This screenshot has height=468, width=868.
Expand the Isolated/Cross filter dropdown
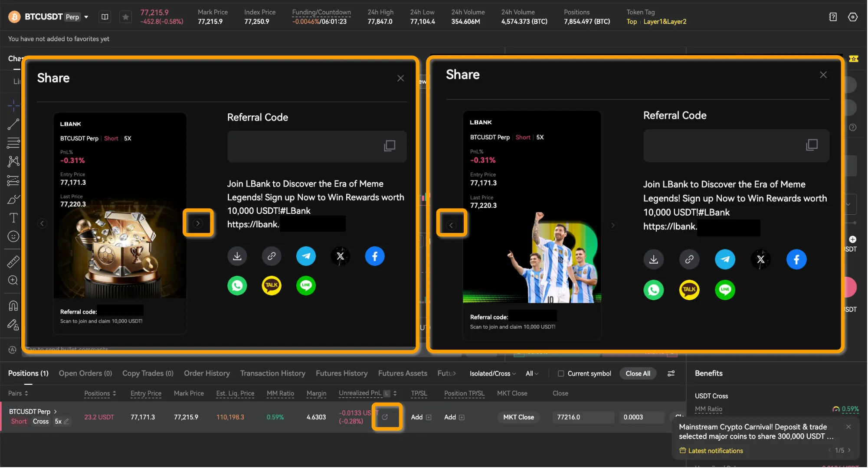[493, 373]
